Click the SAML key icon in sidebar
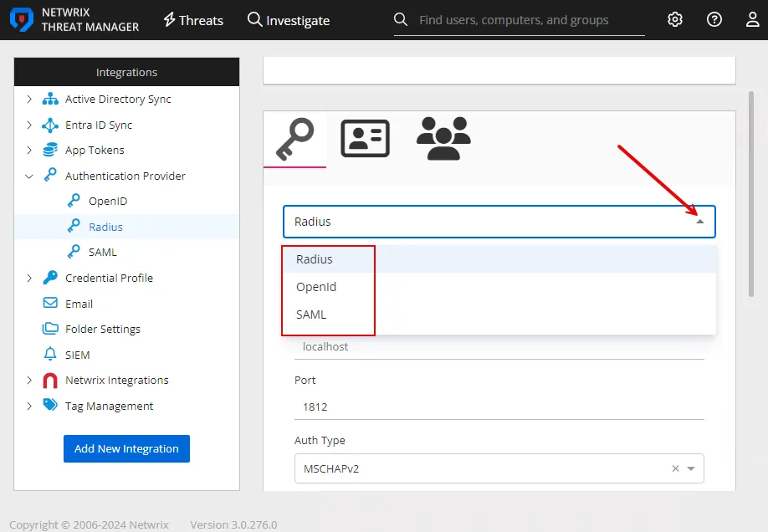Viewport: 768px width, 532px height. pyautogui.click(x=74, y=252)
